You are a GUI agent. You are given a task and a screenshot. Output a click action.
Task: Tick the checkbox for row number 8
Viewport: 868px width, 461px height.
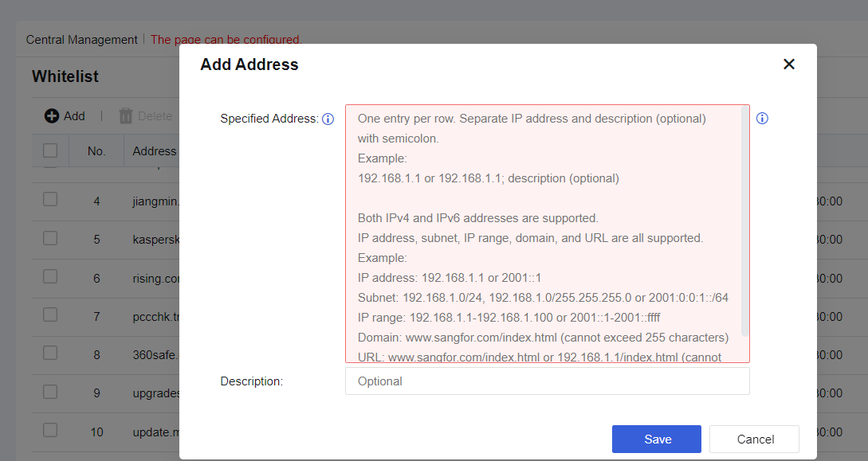(50, 353)
